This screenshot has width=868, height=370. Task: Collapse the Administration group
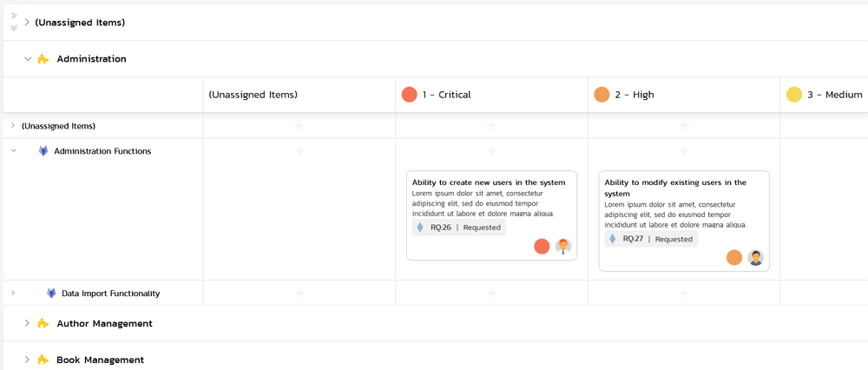coord(28,59)
